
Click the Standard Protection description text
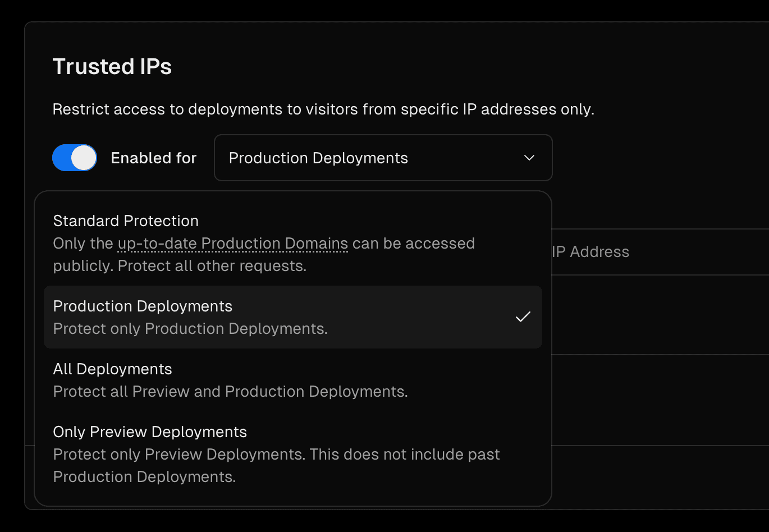(264, 254)
